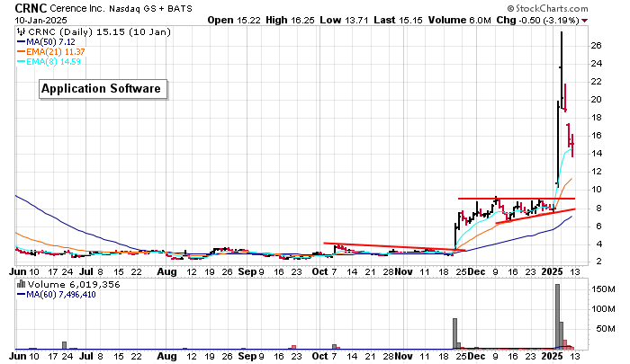
Task: Click the Cerence Inc. company name
Action: pyautogui.click(x=77, y=8)
